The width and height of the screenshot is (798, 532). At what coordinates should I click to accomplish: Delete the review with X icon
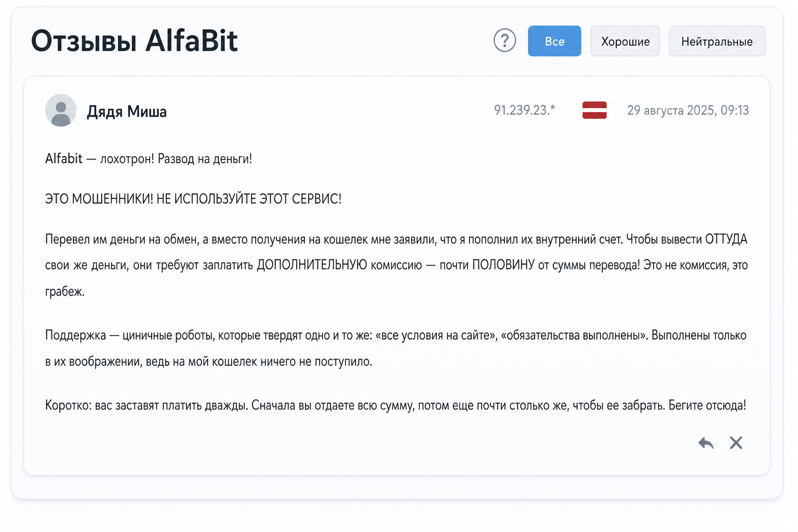[x=736, y=443]
